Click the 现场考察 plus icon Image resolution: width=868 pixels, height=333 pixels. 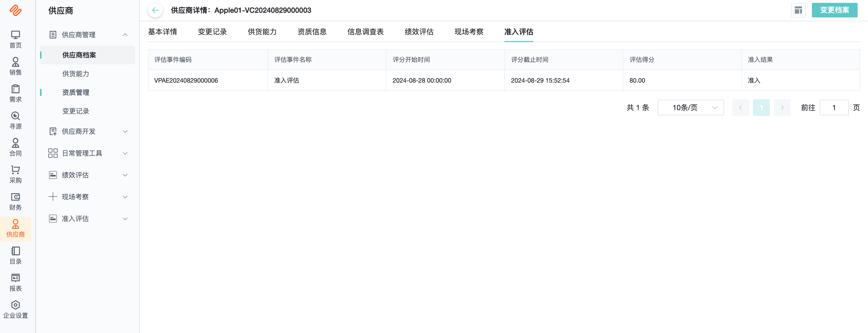[53, 196]
